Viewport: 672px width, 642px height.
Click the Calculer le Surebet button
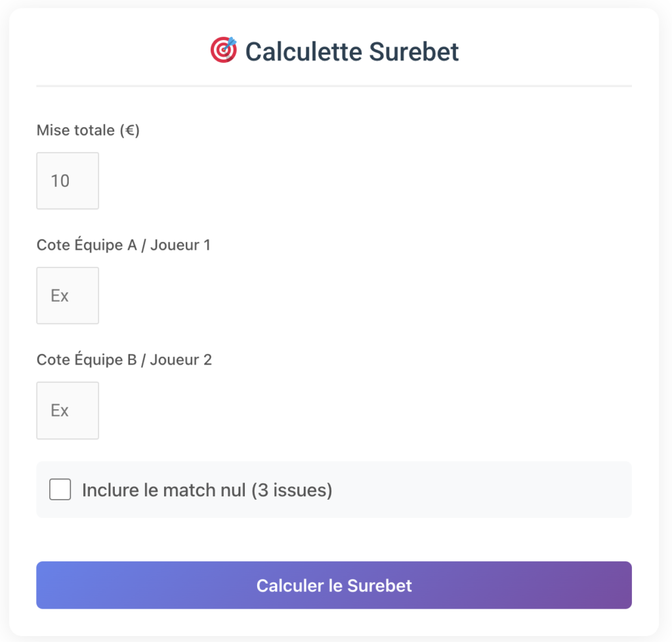pos(334,585)
